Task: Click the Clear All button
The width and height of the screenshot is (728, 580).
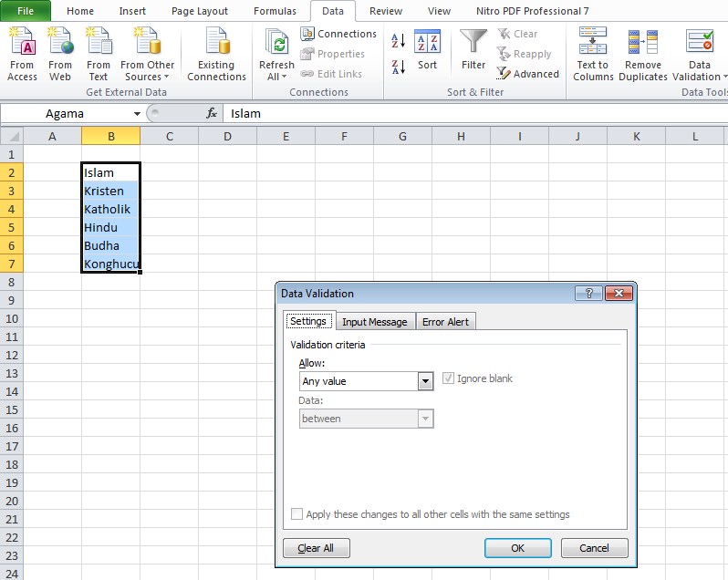Action: pyautogui.click(x=316, y=548)
